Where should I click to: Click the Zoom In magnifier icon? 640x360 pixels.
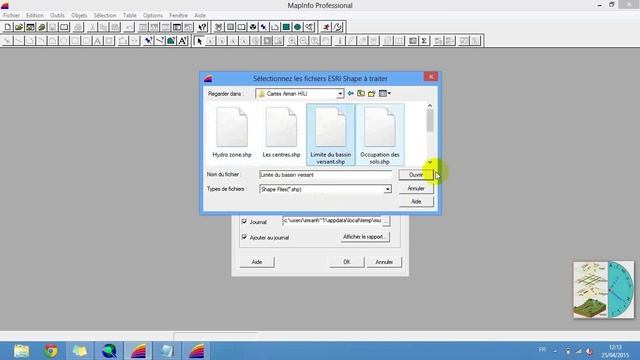[292, 41]
